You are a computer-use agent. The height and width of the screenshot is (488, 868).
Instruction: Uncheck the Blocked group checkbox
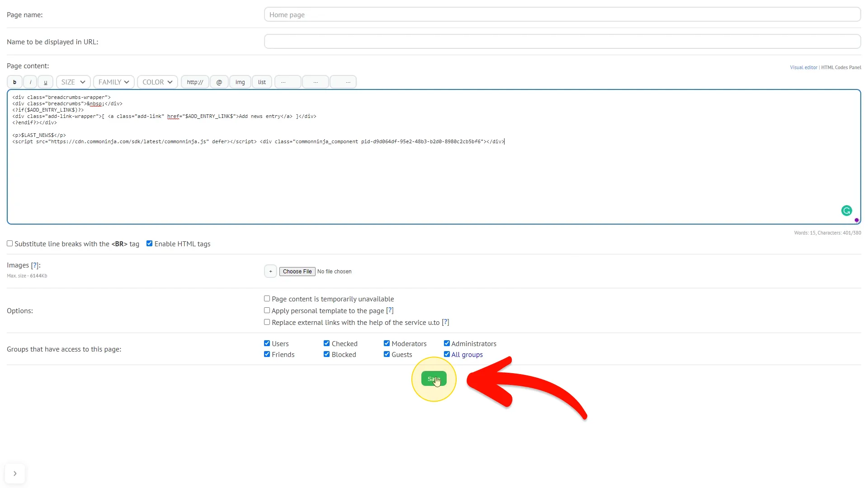tap(326, 354)
